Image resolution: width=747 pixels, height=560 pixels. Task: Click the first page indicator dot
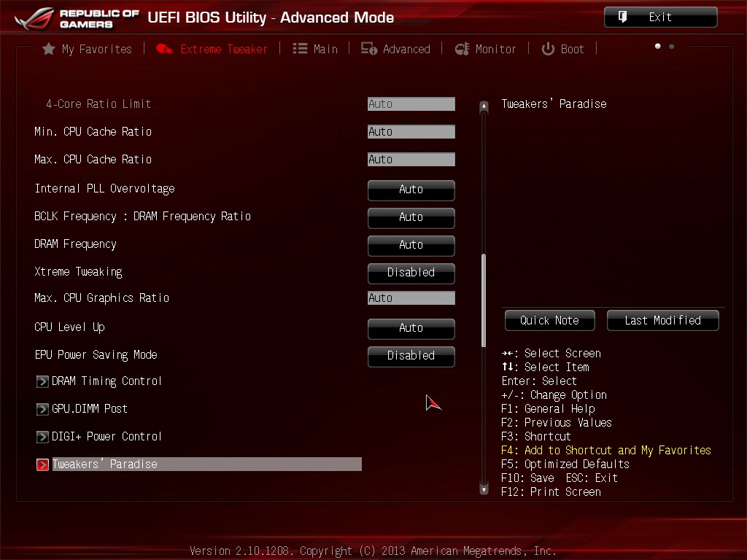pyautogui.click(x=658, y=46)
